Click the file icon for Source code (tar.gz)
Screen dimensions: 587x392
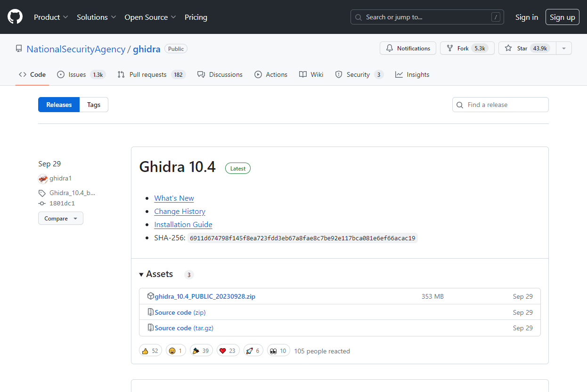point(151,327)
